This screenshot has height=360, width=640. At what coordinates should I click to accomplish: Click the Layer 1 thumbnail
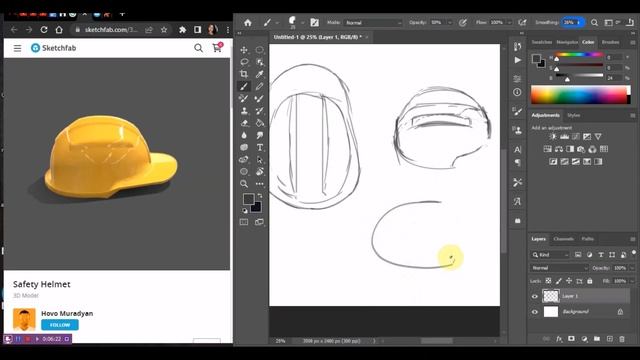[551, 296]
